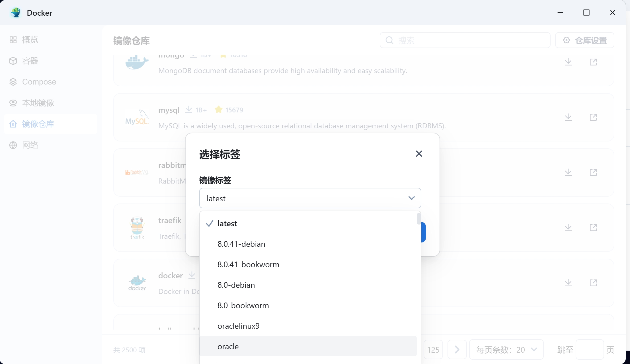Image resolution: width=630 pixels, height=364 pixels.
Task: Click the docker whale logo thumbnail
Action: 137,283
